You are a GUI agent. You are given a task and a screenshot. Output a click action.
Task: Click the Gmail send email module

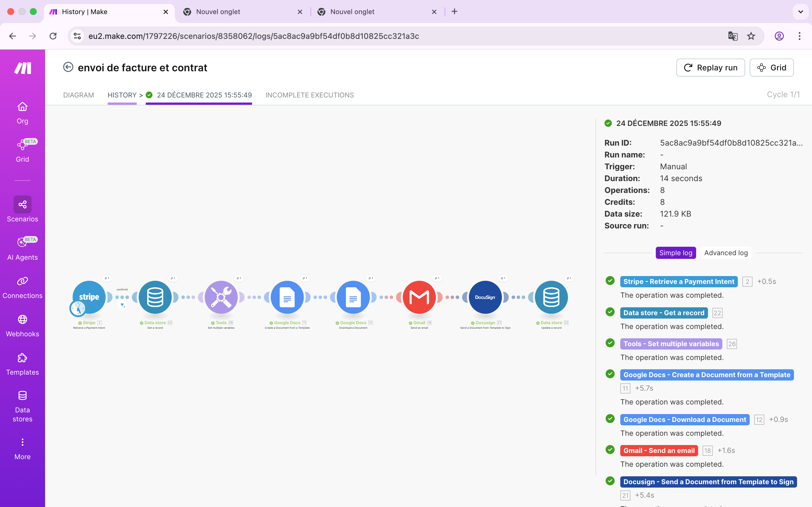(x=419, y=297)
